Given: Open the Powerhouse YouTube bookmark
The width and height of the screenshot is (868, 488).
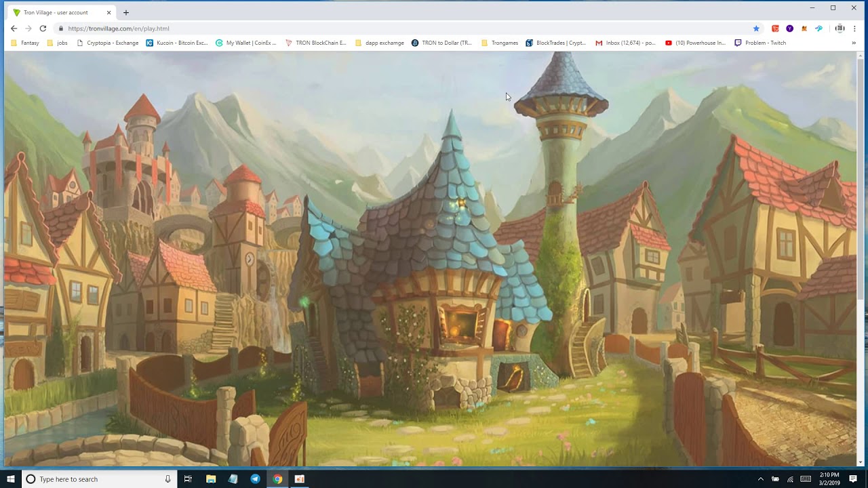Looking at the screenshot, I should point(695,43).
